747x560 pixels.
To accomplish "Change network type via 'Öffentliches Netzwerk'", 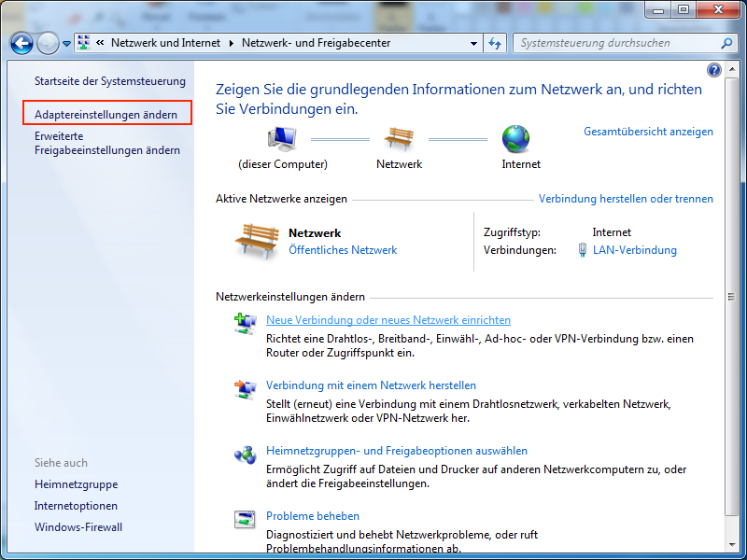I will [x=343, y=250].
